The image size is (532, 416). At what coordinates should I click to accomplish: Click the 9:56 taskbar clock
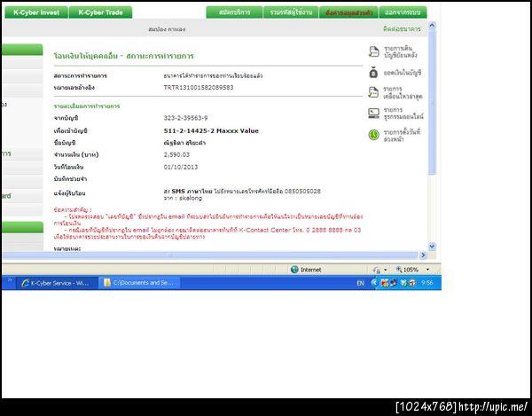coord(426,283)
